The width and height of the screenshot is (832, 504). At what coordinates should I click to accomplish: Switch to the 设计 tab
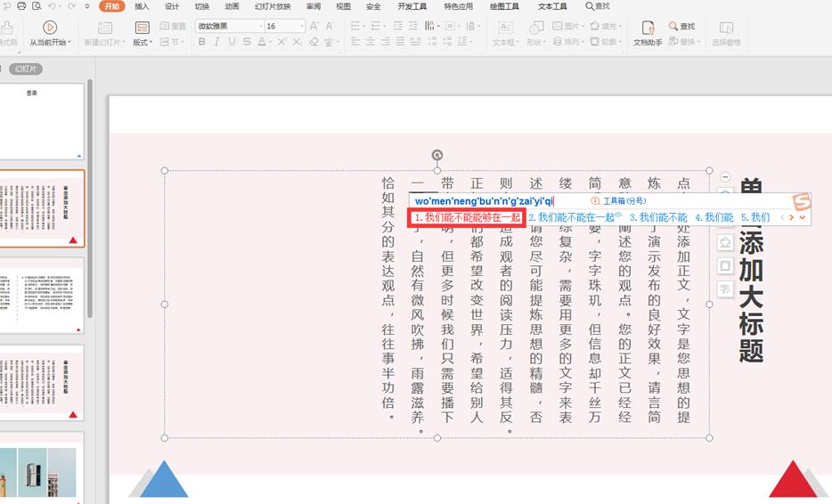coord(171,6)
